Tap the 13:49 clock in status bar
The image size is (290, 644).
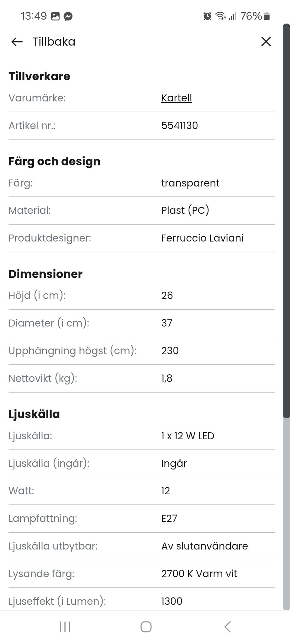pos(34,16)
